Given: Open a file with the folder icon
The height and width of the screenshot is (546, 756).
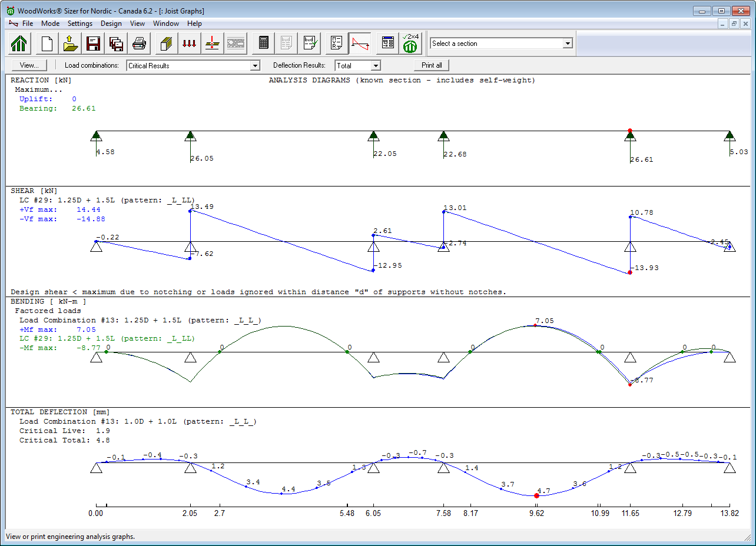Looking at the screenshot, I should [x=70, y=44].
